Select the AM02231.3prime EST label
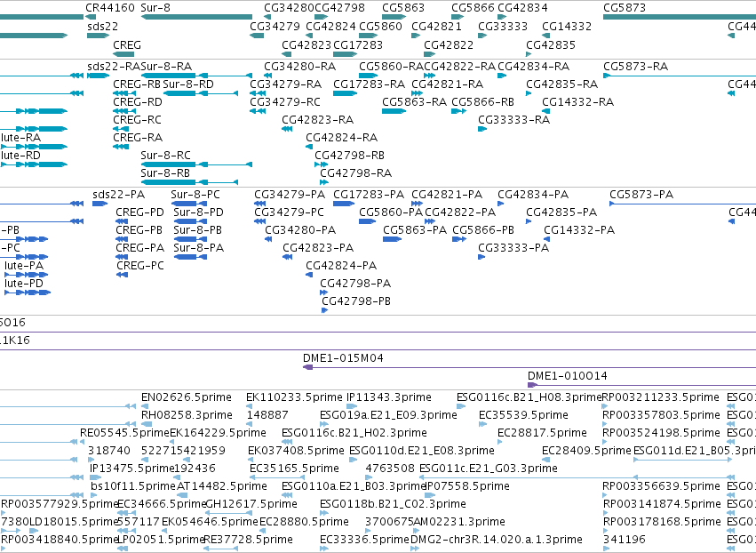The width and height of the screenshot is (756, 553). [x=459, y=522]
